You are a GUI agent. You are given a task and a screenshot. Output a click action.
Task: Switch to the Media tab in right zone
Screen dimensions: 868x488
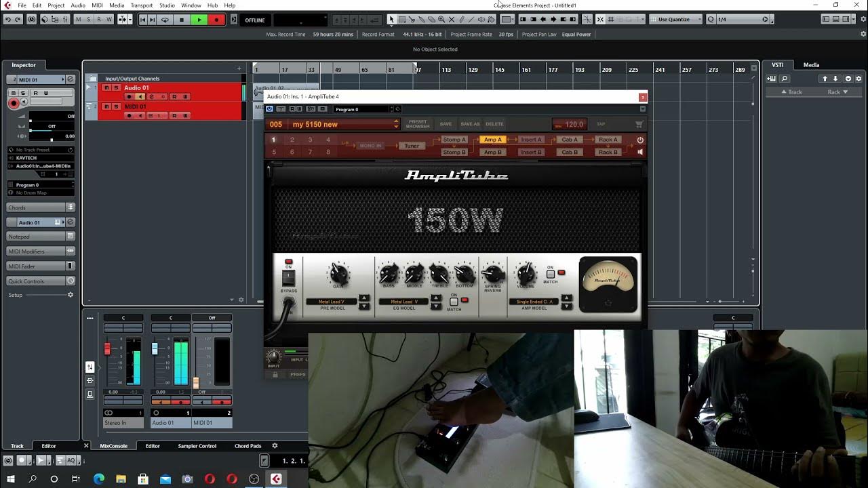click(811, 65)
